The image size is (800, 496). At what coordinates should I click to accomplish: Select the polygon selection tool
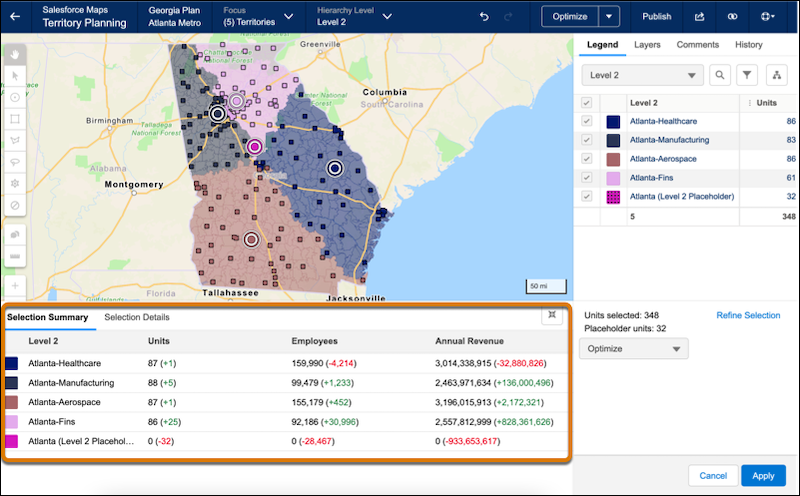[15, 140]
